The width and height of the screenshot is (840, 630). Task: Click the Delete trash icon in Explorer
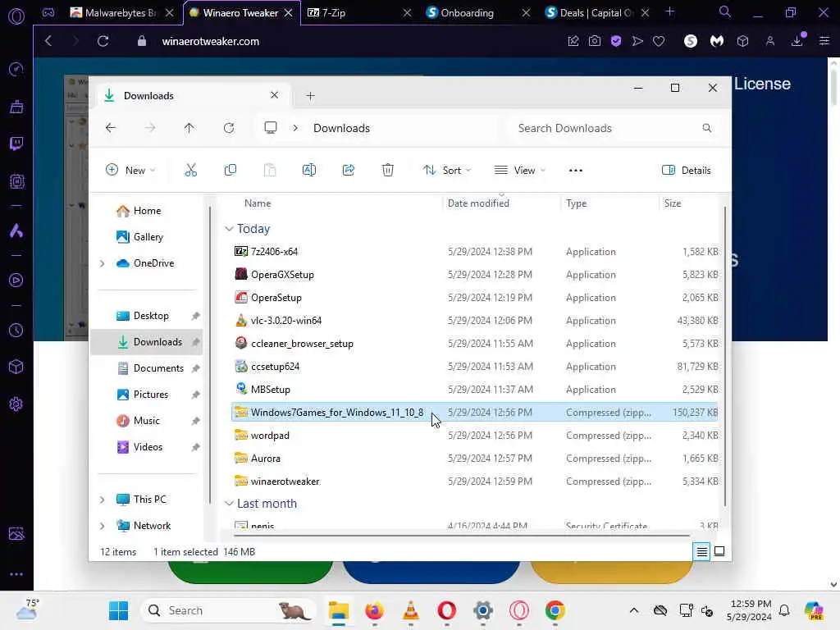[x=388, y=171]
